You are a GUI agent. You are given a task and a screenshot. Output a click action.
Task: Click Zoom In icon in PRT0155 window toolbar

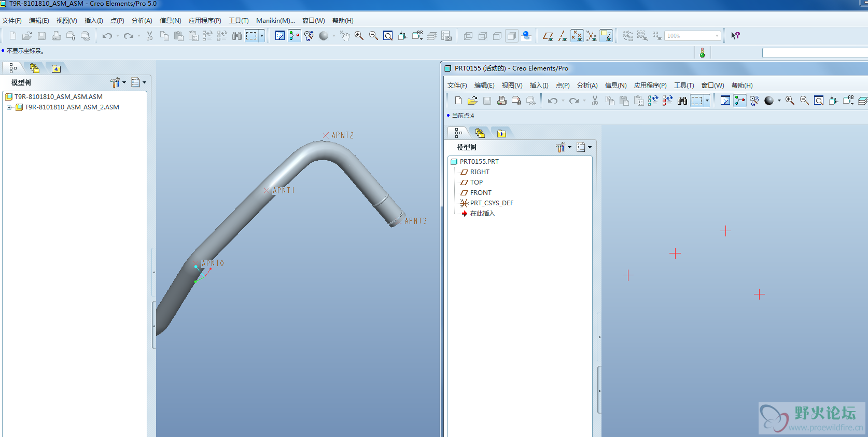[790, 101]
